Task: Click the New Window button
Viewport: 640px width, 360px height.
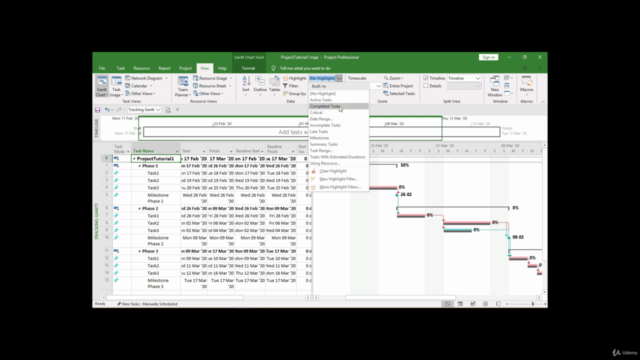Action: (x=495, y=86)
